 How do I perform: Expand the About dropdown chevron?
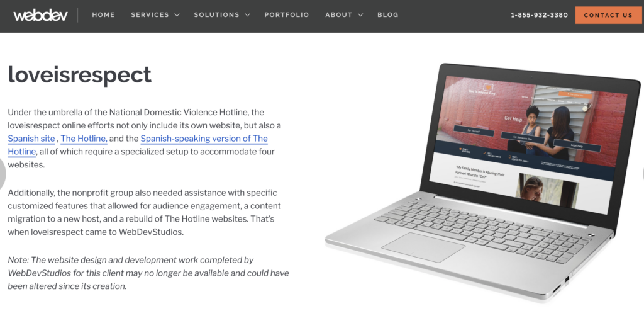click(360, 15)
